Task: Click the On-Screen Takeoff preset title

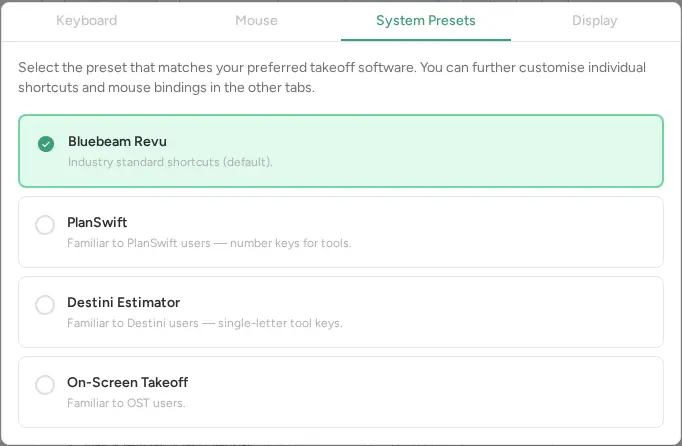Action: tap(127, 382)
